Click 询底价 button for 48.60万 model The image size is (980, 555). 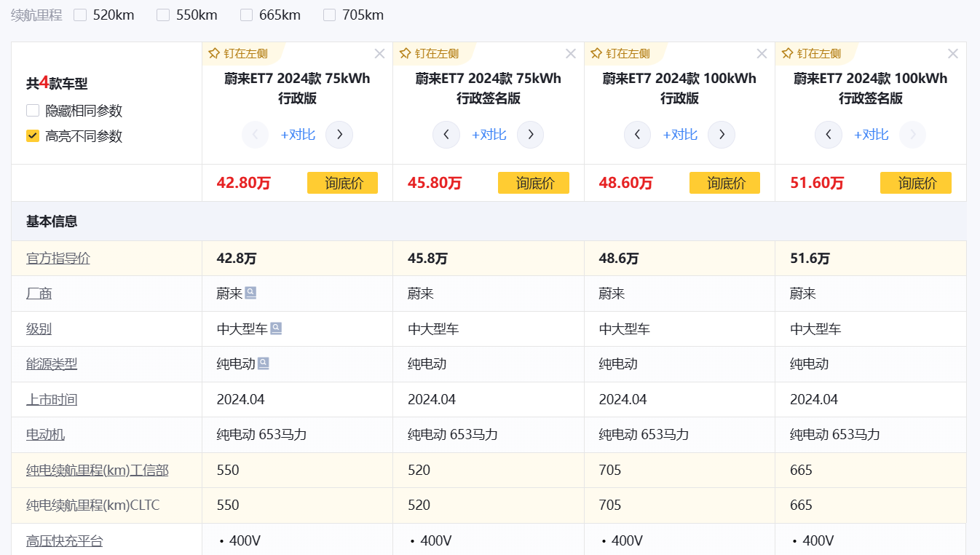[724, 183]
